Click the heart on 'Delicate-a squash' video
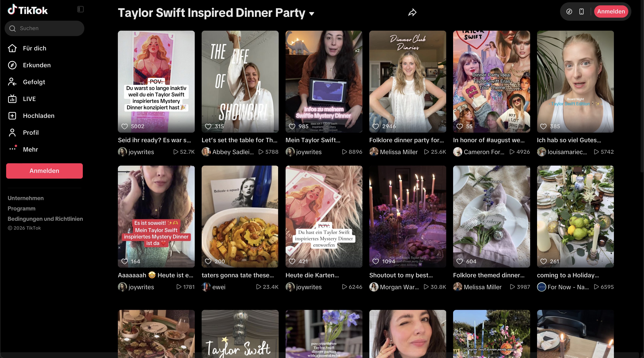This screenshot has height=358, width=644. pos(208,261)
